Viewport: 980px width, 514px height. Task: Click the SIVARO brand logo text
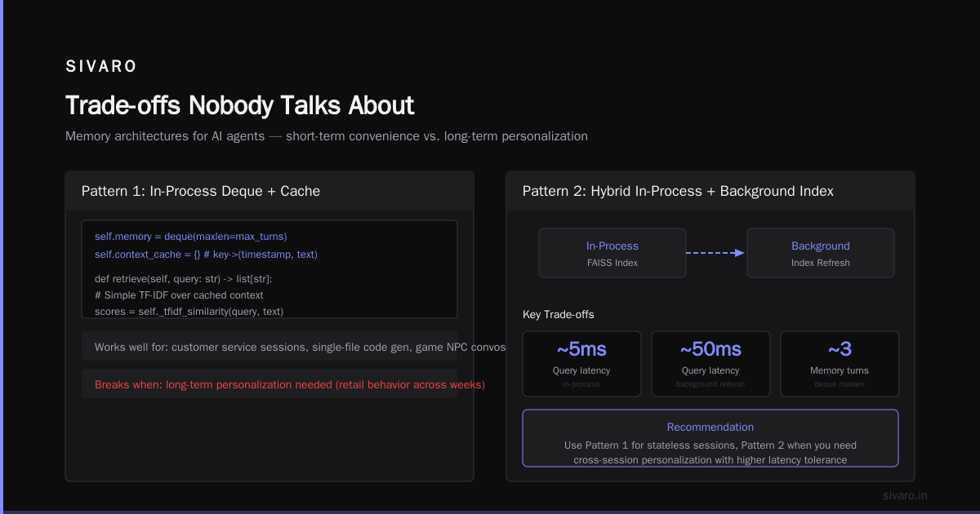point(101,67)
